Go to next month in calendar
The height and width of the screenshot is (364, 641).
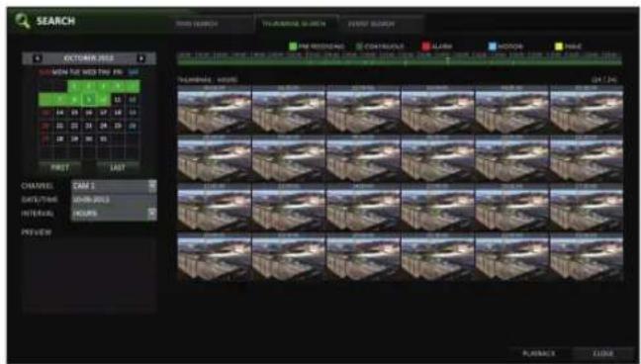coord(141,58)
